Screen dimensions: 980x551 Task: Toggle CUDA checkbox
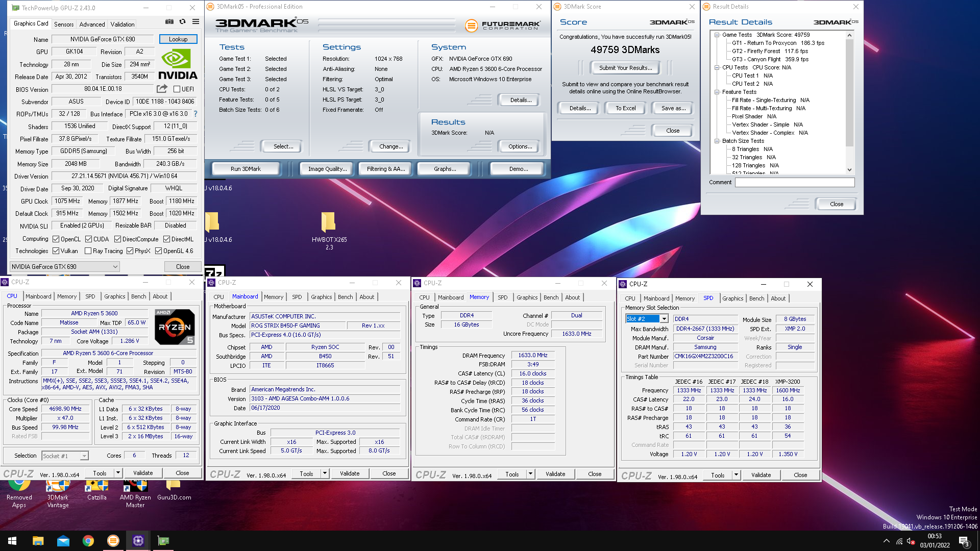(88, 239)
